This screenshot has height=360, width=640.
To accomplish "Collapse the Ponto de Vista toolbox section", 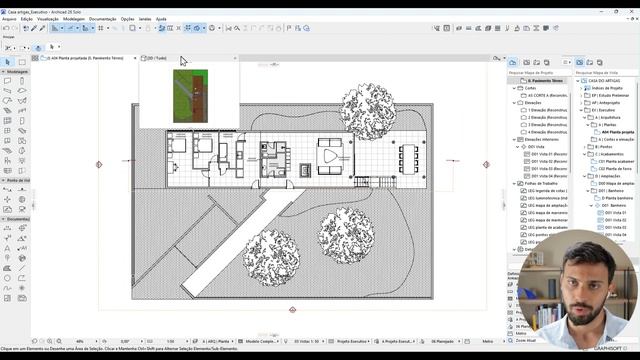I will pyautogui.click(x=3, y=180).
